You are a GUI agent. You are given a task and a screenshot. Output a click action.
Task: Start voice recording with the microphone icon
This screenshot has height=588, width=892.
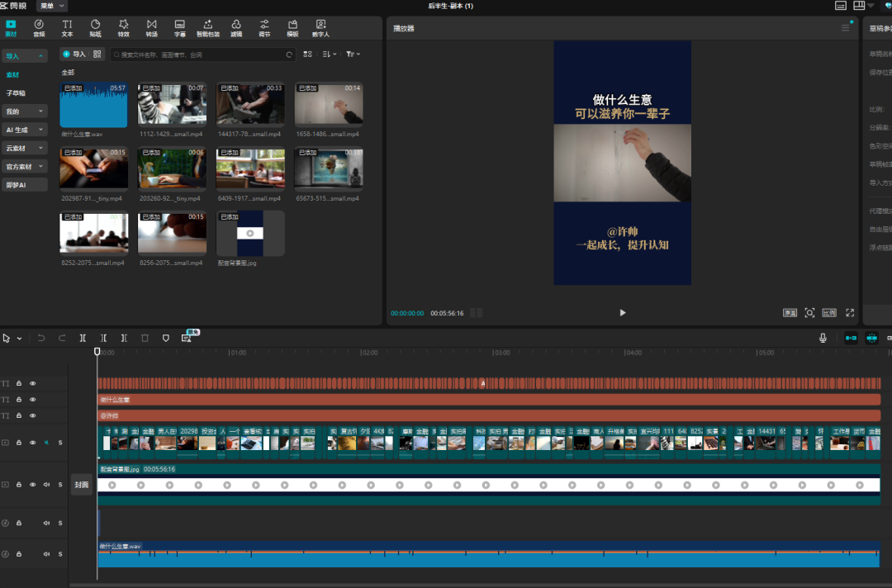[823, 338]
